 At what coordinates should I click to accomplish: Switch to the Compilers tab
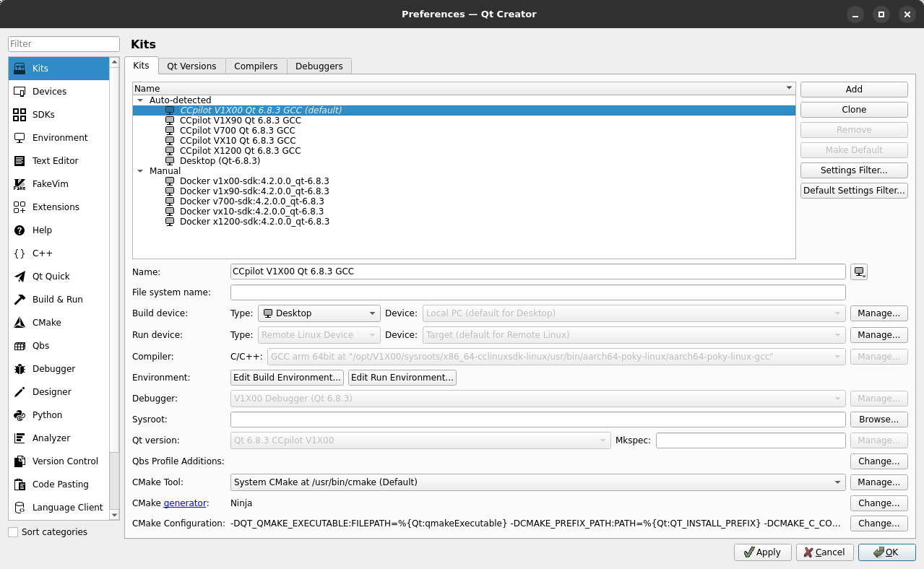(256, 66)
